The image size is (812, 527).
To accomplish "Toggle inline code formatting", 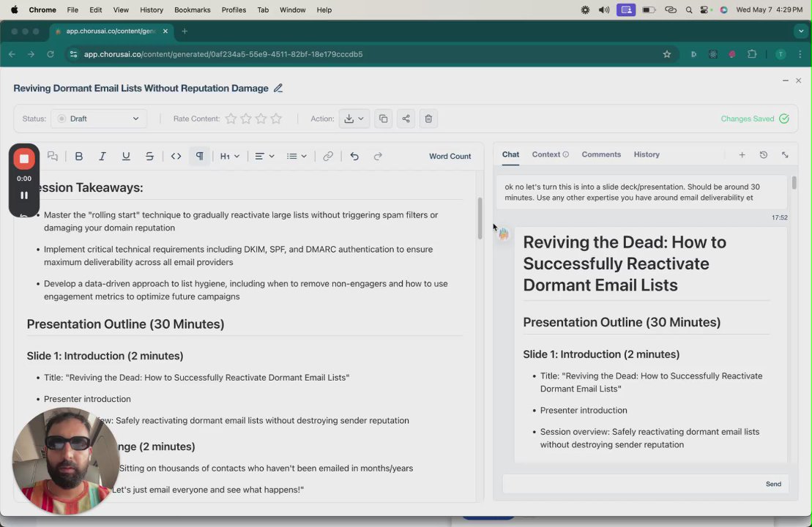I will (x=176, y=156).
